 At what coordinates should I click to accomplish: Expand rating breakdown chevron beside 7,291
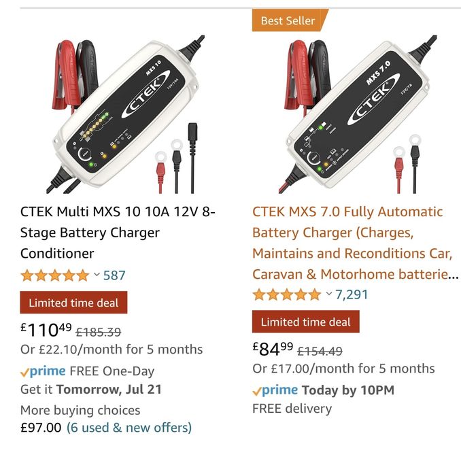pyautogui.click(x=328, y=294)
